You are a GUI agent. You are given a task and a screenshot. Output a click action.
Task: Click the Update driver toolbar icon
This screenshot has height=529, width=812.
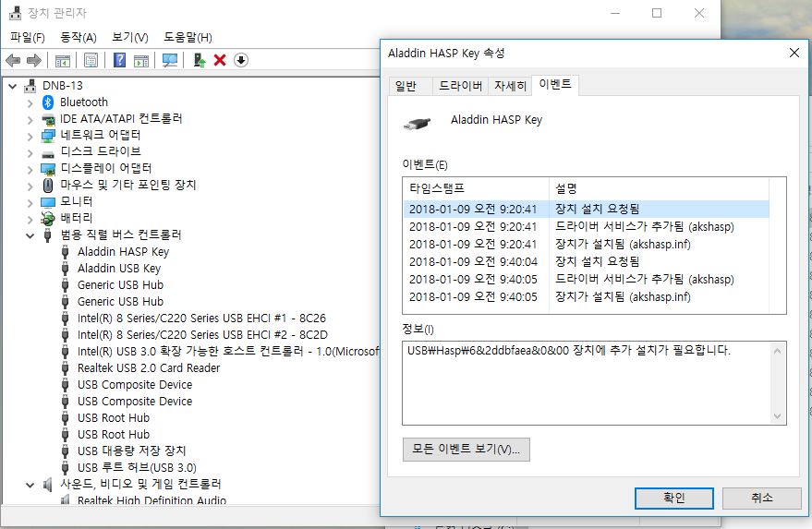pyautogui.click(x=199, y=60)
